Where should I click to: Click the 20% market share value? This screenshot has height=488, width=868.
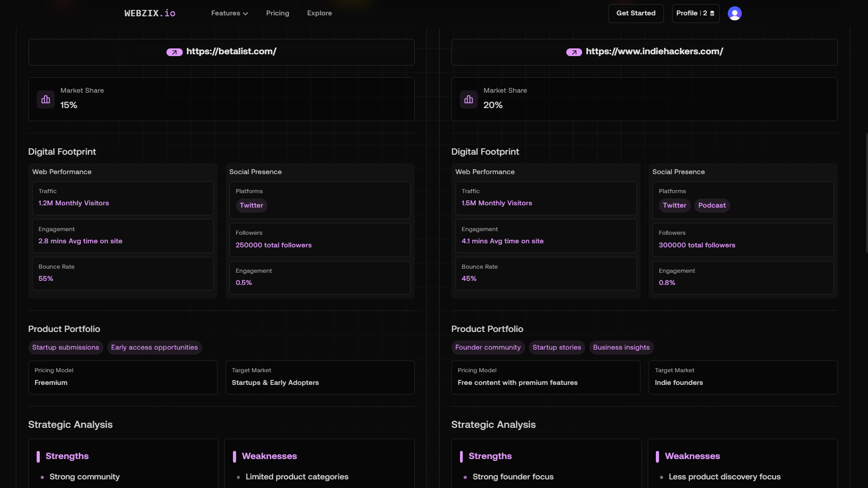click(493, 105)
